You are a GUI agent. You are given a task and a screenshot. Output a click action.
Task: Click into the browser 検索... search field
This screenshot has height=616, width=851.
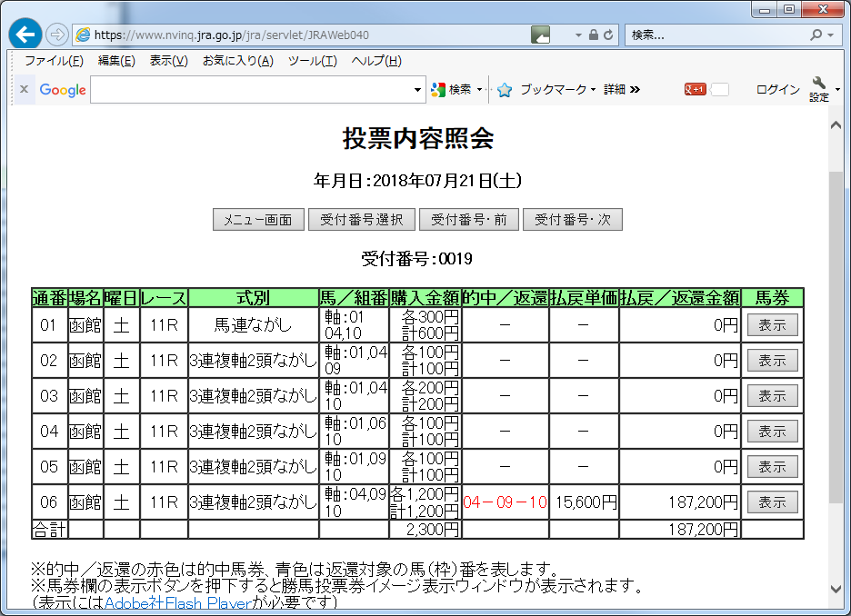coord(716,35)
